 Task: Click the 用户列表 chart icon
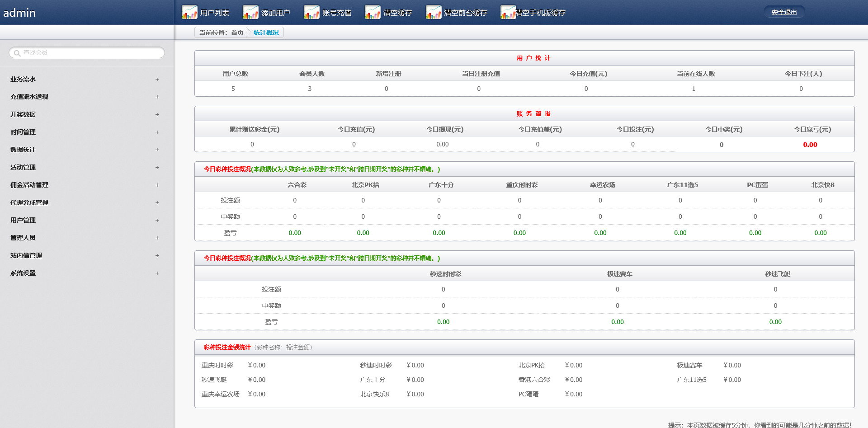coord(189,12)
